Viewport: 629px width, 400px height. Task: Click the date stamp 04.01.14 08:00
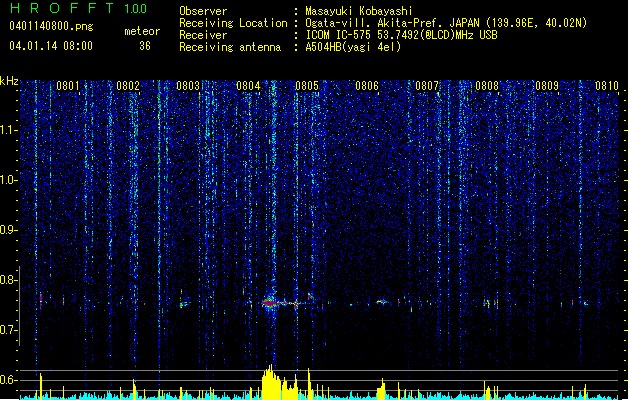tap(51, 46)
